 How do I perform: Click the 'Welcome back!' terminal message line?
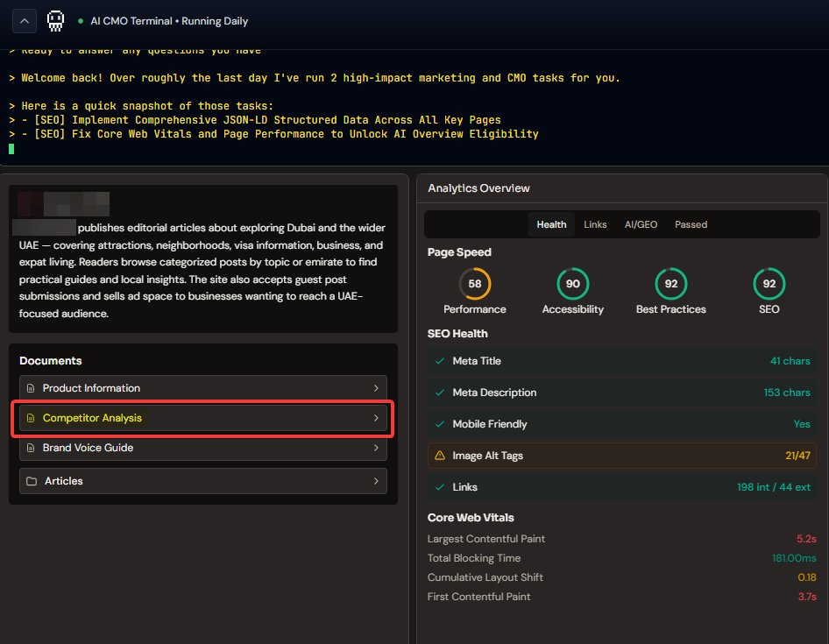315,78
